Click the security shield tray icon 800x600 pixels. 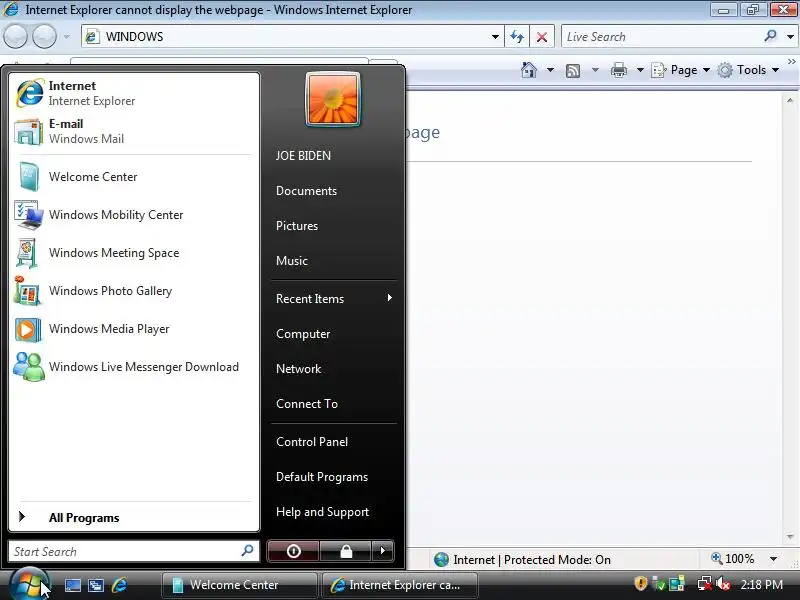(x=641, y=583)
